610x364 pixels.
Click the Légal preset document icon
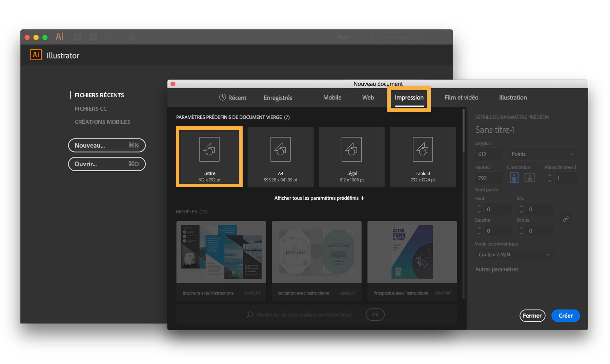352,149
